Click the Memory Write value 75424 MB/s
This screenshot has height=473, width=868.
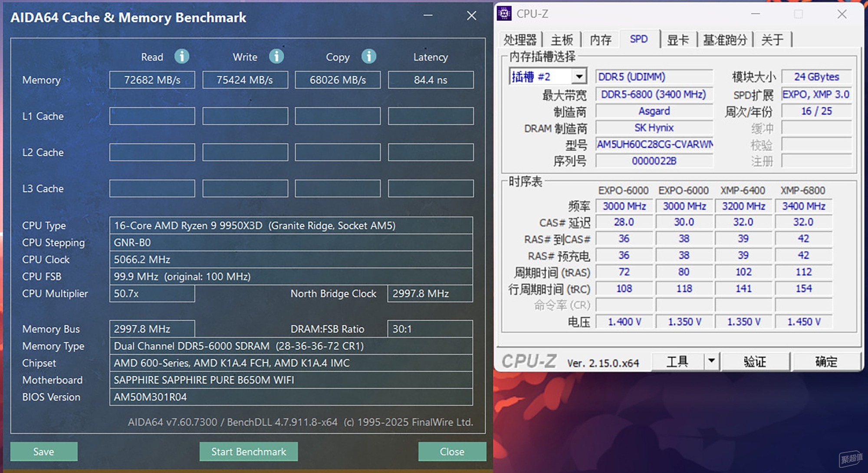245,80
